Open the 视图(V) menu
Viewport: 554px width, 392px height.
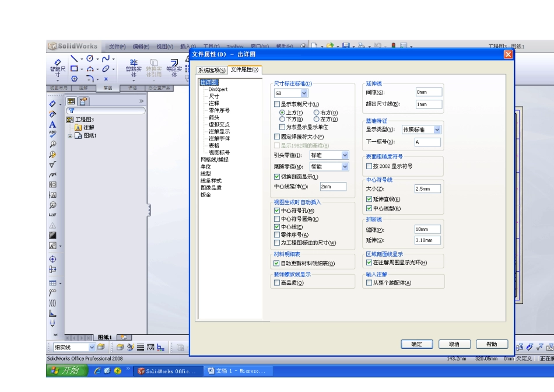click(164, 46)
